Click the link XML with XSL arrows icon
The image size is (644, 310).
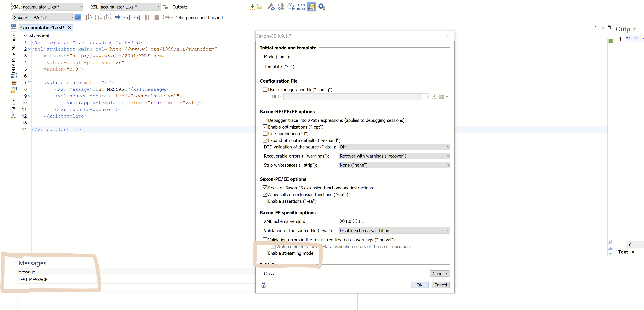click(x=165, y=7)
